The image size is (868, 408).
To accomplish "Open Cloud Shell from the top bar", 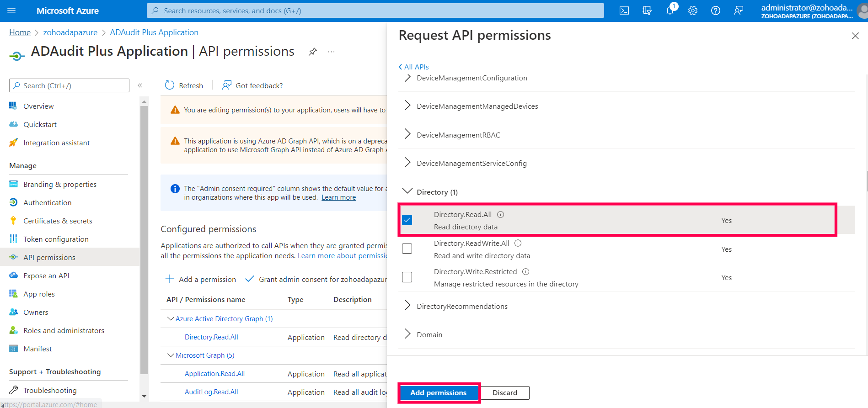I will click(624, 11).
